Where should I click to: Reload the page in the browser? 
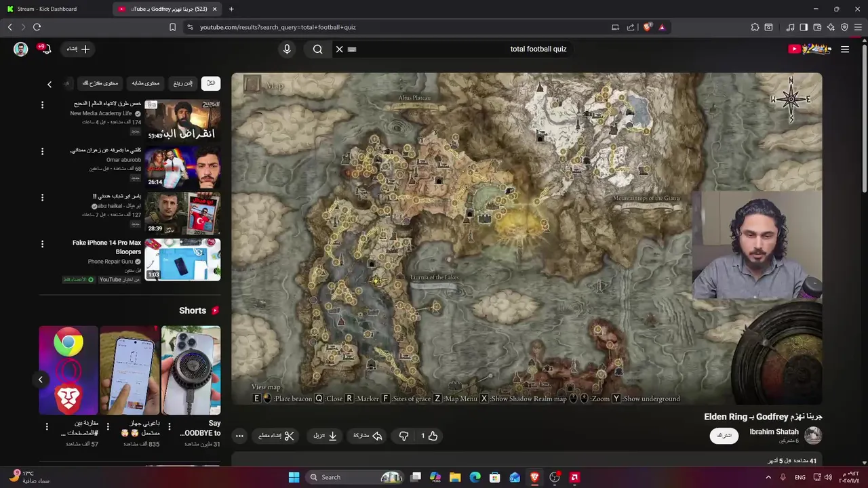[37, 27]
